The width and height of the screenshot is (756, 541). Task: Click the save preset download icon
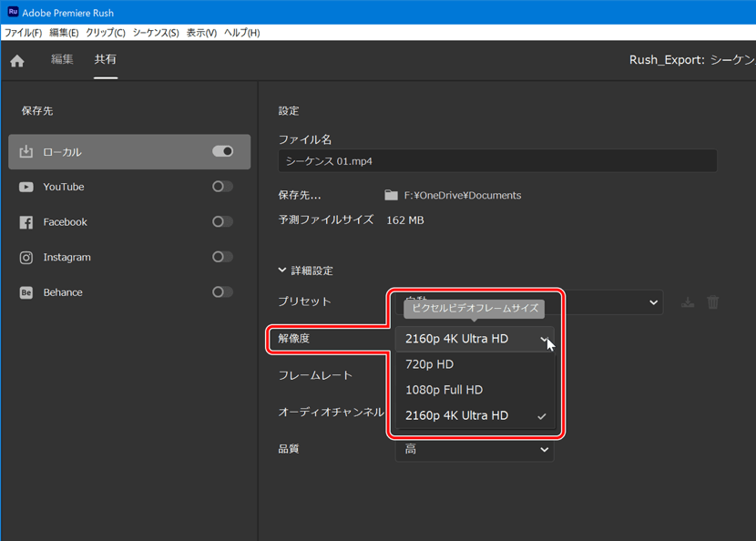tap(688, 302)
